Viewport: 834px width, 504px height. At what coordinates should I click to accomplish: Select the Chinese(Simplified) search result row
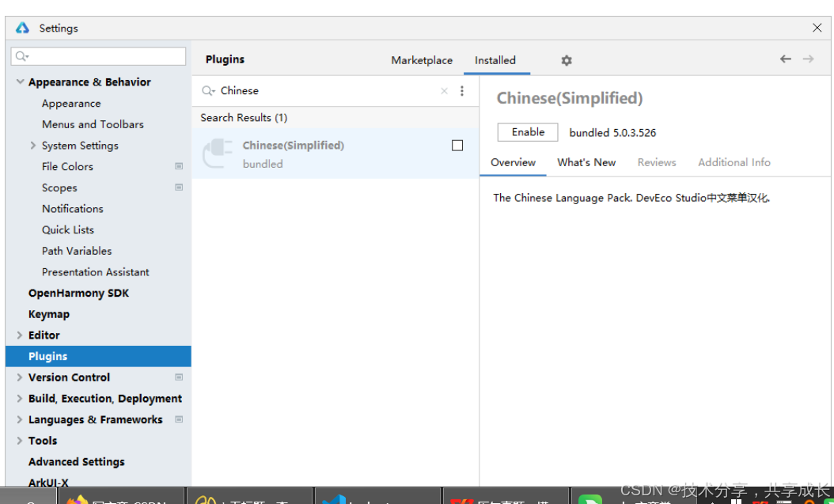tap(335, 153)
